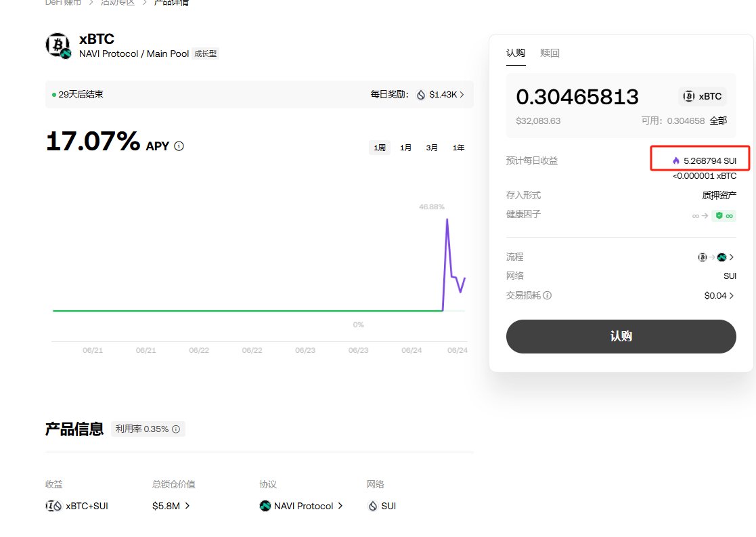The height and width of the screenshot is (537, 756).
Task: Click the xBTC coin logo beside the title
Action: pos(58,45)
